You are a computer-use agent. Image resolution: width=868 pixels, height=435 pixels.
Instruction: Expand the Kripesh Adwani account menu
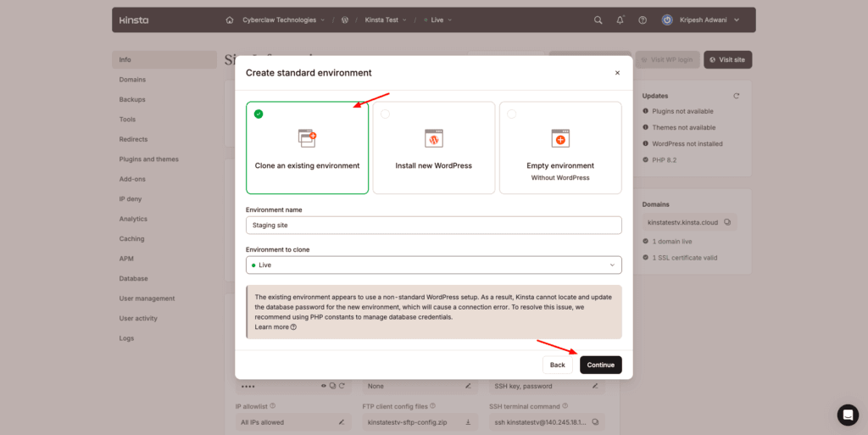[709, 20]
